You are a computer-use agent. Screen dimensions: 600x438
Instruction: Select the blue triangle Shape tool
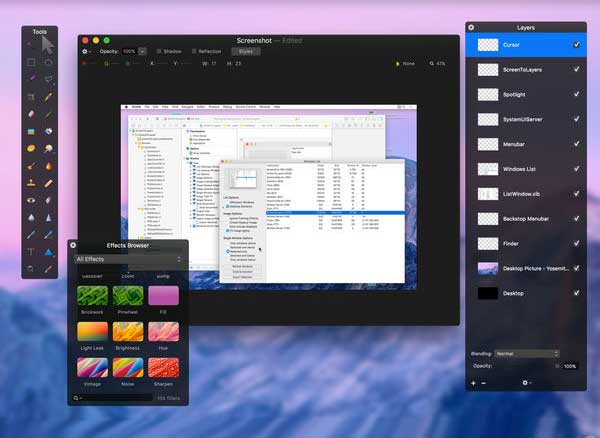[48, 252]
